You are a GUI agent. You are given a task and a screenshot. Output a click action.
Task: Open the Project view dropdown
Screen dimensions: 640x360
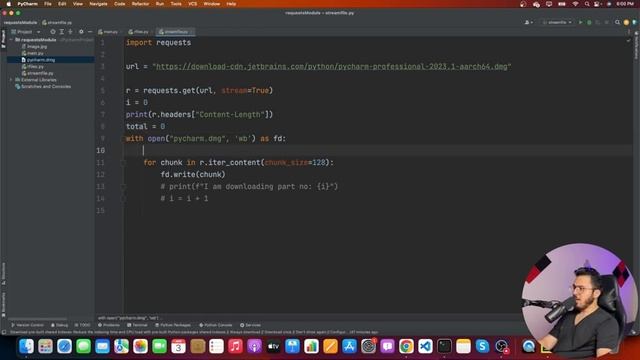(x=26, y=31)
